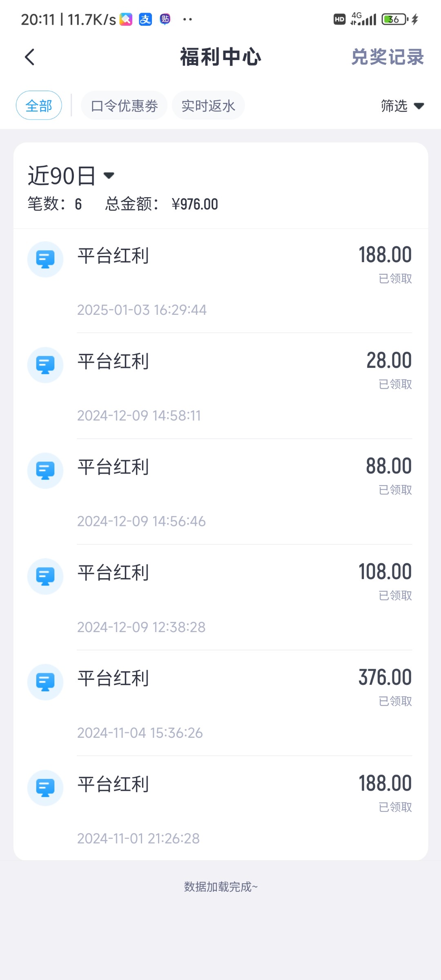Screen dimensions: 441x980
Task: Switch to 实时返水 tab
Action: tap(208, 106)
